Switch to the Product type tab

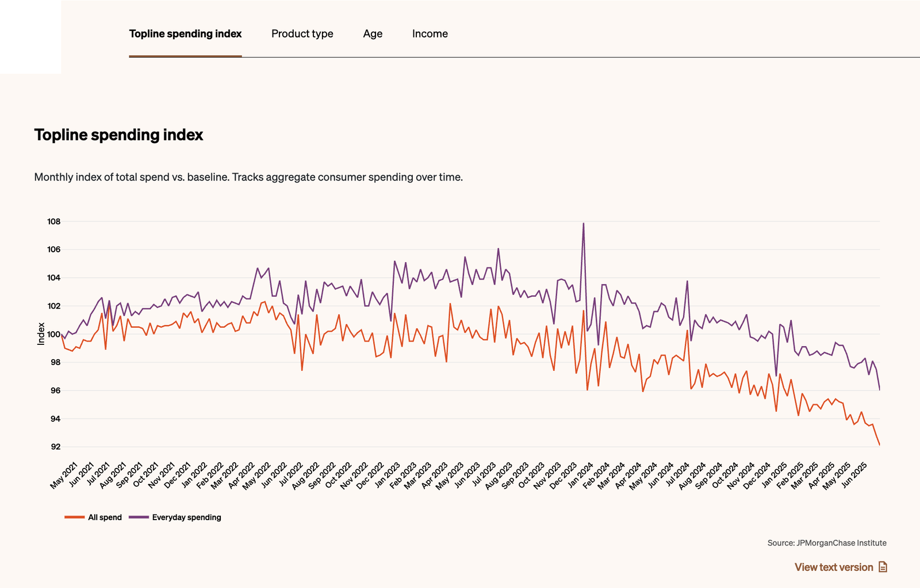[302, 34]
